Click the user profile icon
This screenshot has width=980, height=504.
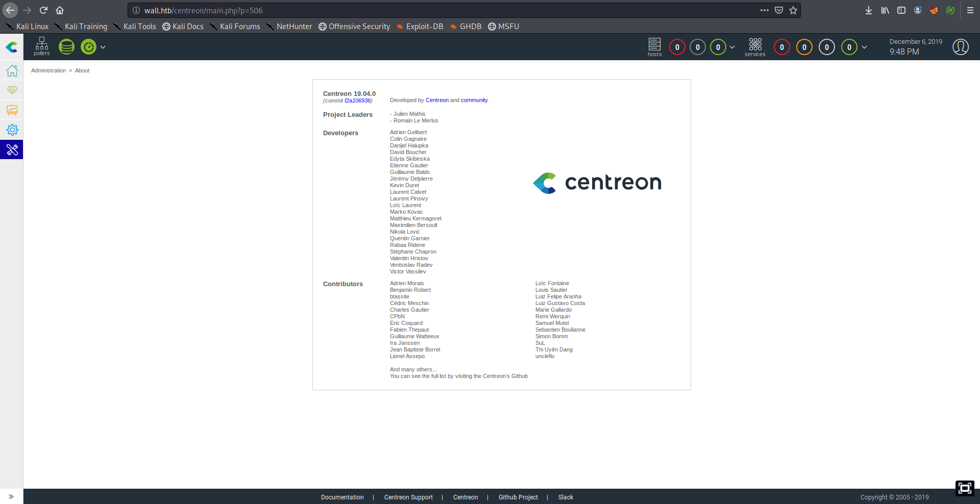click(960, 47)
